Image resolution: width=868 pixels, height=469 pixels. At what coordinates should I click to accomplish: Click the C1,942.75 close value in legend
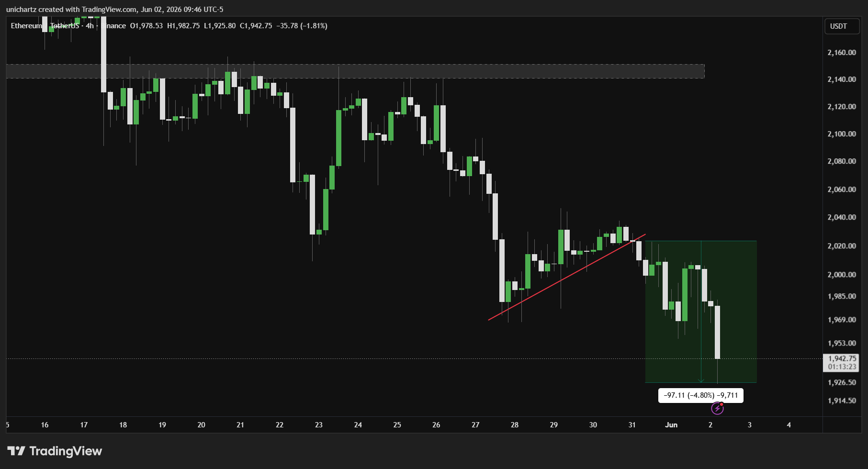point(256,26)
